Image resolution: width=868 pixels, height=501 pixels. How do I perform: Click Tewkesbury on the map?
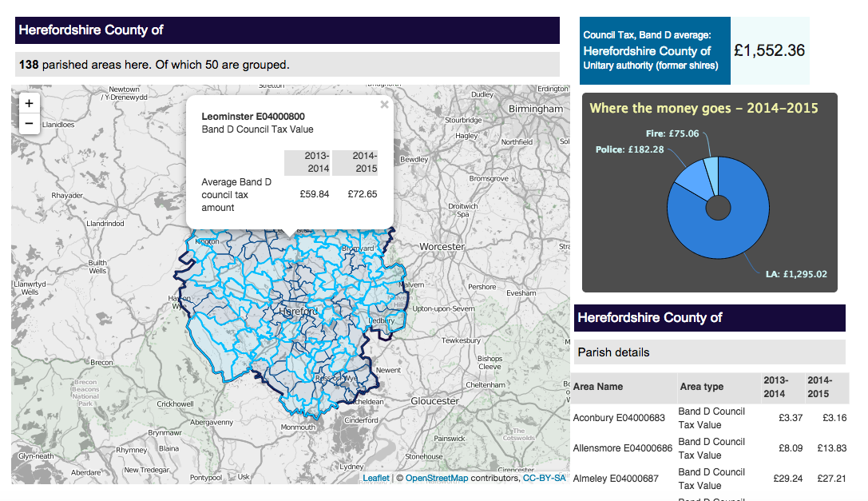tap(461, 340)
